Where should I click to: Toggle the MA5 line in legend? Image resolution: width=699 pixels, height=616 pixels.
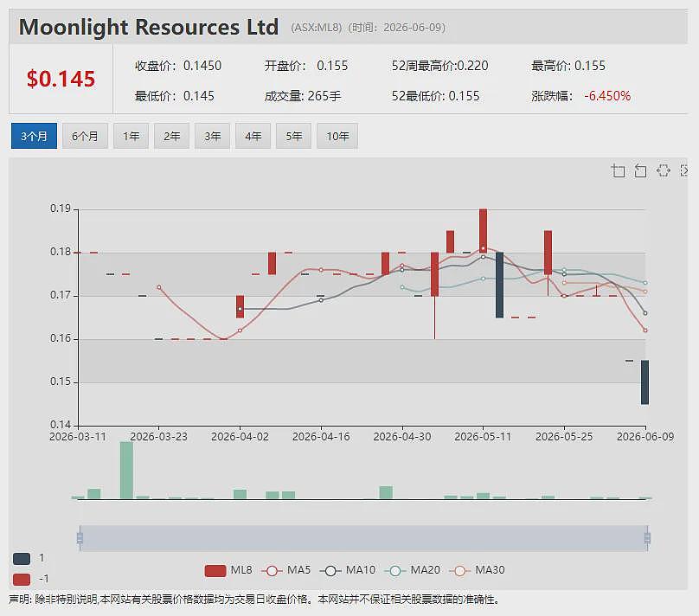[x=285, y=570]
